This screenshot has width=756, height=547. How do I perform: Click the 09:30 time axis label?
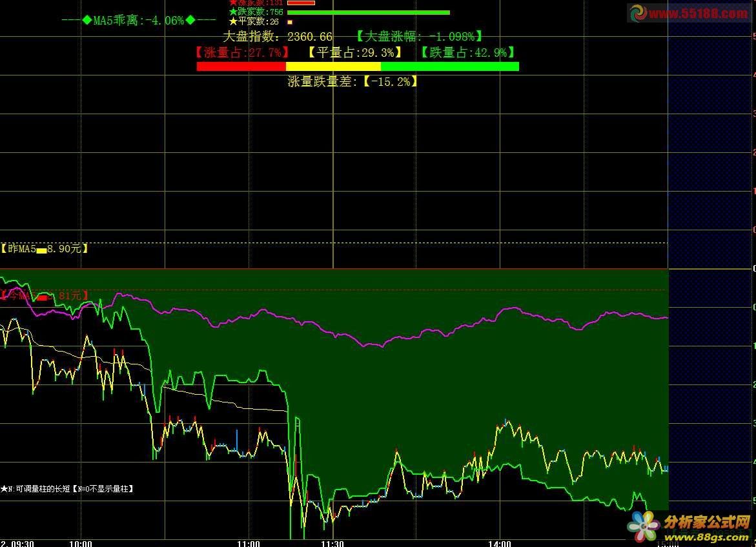point(22,544)
